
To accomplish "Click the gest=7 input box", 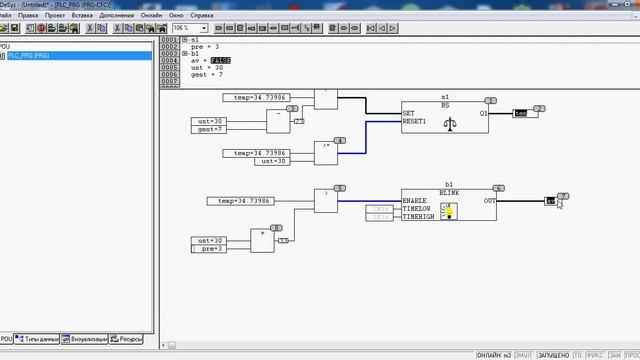I will pyautogui.click(x=209, y=129).
